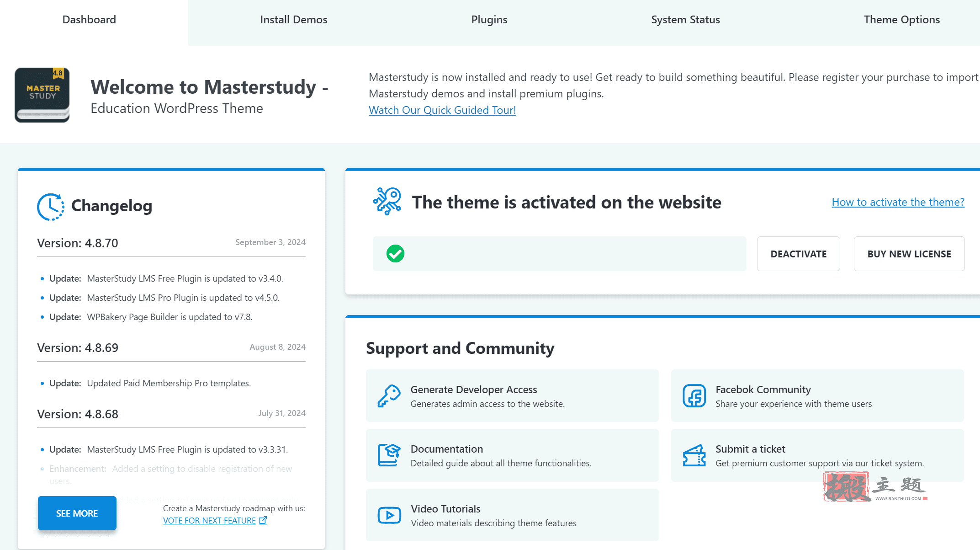Image resolution: width=980 pixels, height=550 pixels.
Task: Open the How to activate the theme link
Action: pyautogui.click(x=898, y=202)
